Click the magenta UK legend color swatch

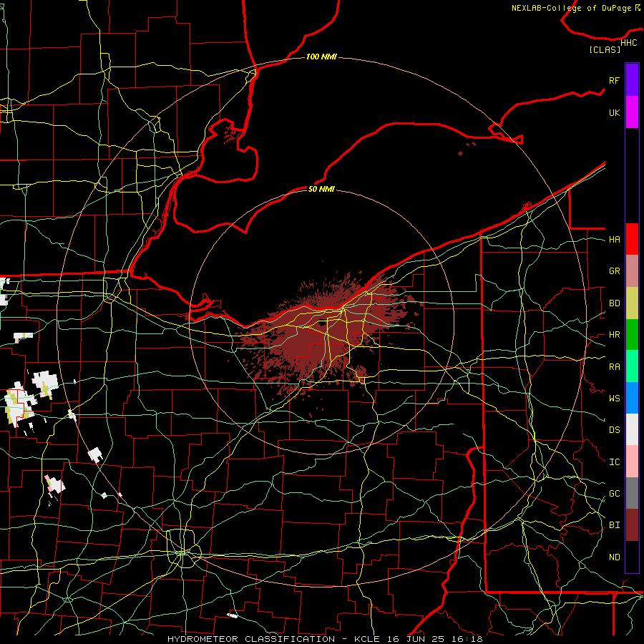632,112
